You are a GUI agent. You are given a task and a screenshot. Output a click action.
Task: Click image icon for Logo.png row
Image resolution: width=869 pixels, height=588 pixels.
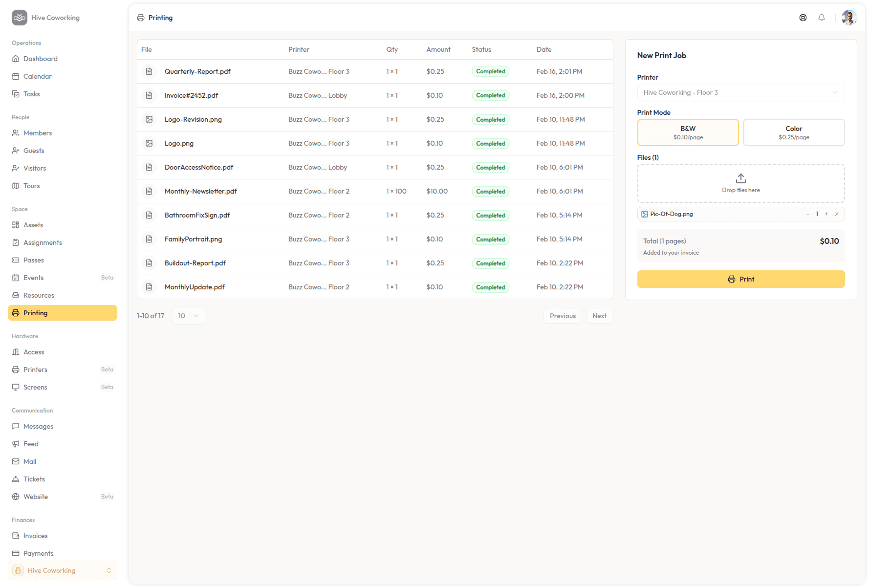pos(149,143)
